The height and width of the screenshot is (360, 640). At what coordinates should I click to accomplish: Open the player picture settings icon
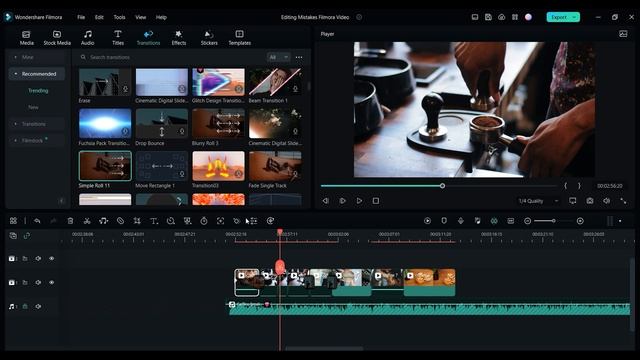point(623,34)
